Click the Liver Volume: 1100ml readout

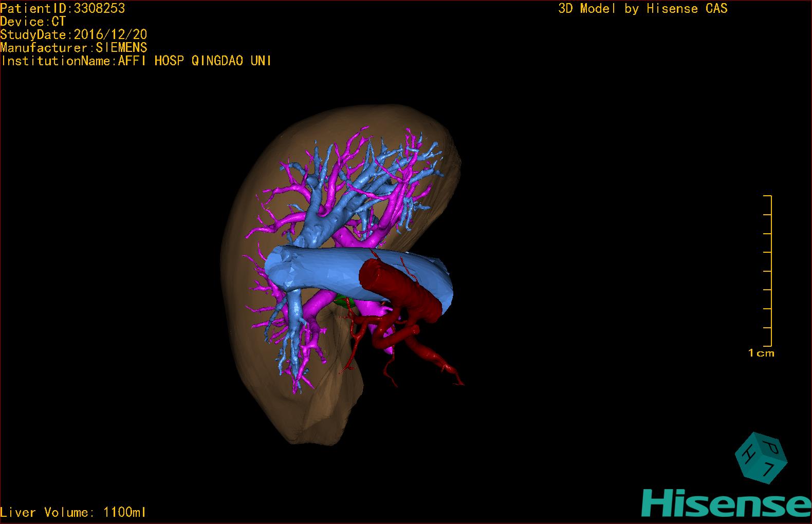73,512
